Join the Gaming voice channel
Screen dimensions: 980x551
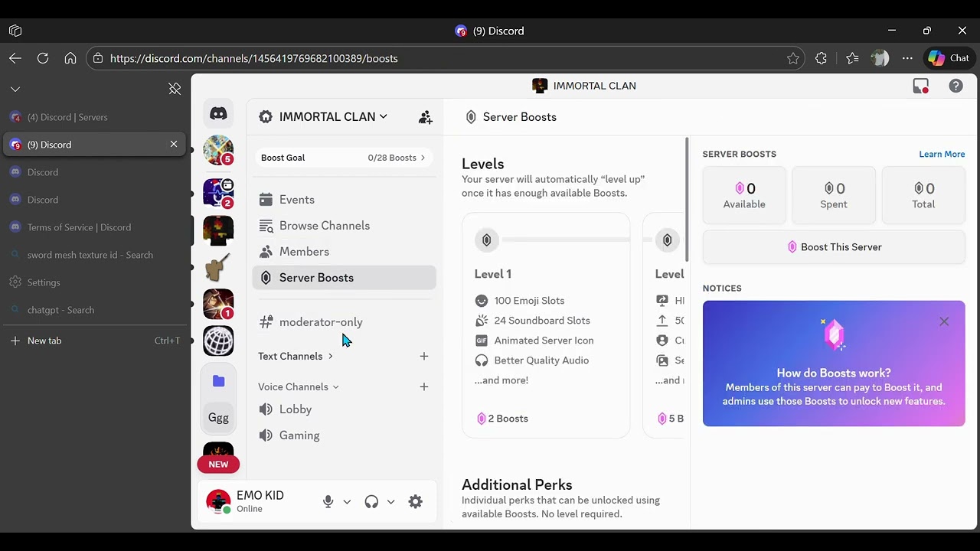[344, 435]
